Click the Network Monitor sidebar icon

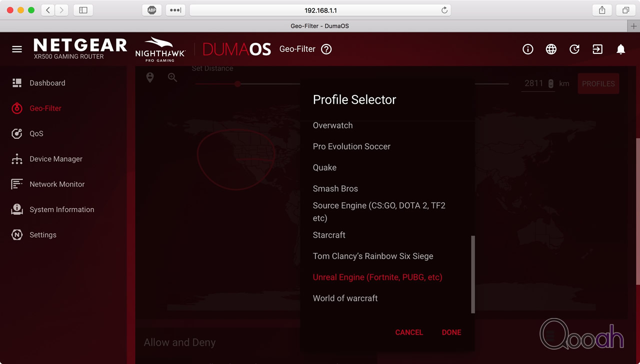click(17, 184)
